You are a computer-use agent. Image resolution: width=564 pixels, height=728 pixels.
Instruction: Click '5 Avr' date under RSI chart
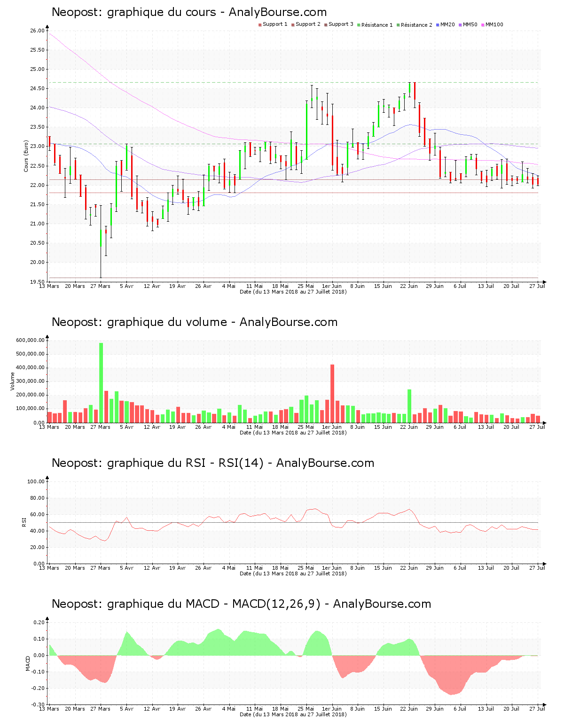(126, 568)
